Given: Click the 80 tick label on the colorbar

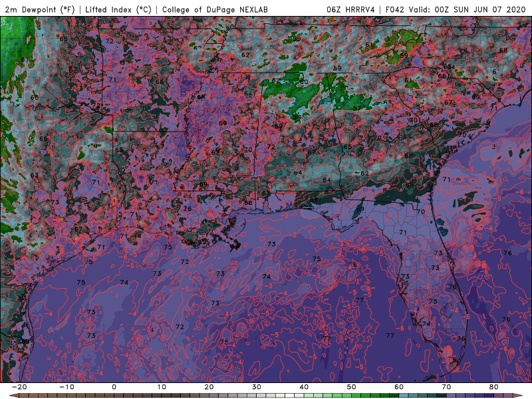Looking at the screenshot, I should click(x=494, y=387).
